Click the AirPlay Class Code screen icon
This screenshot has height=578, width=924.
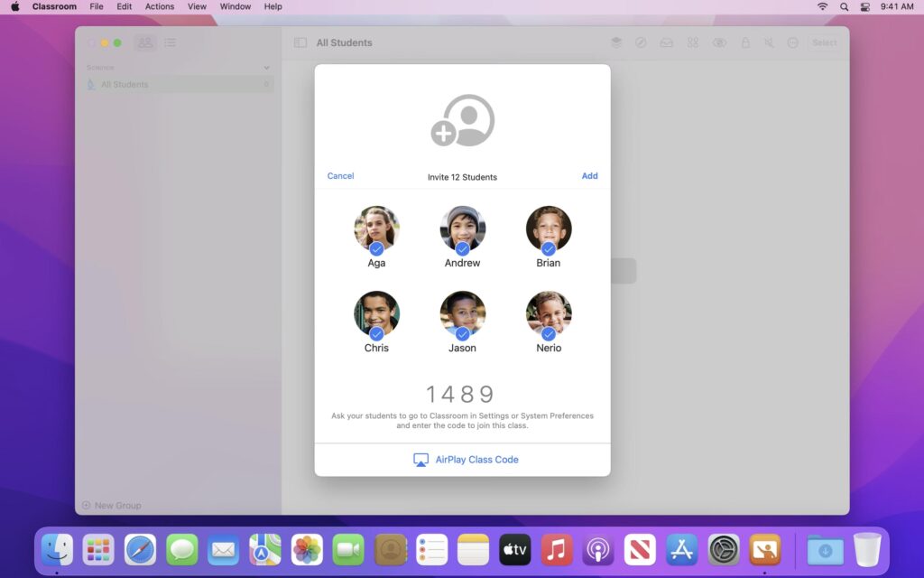pyautogui.click(x=420, y=460)
